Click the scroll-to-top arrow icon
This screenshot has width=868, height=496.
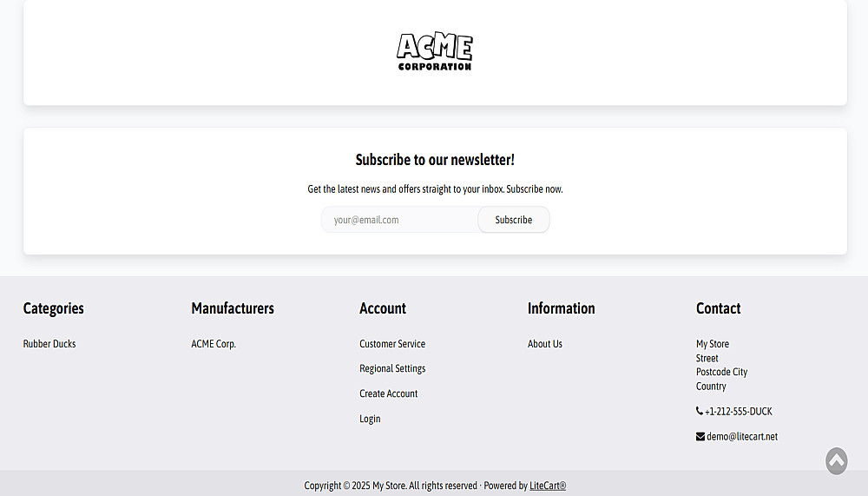coord(836,460)
